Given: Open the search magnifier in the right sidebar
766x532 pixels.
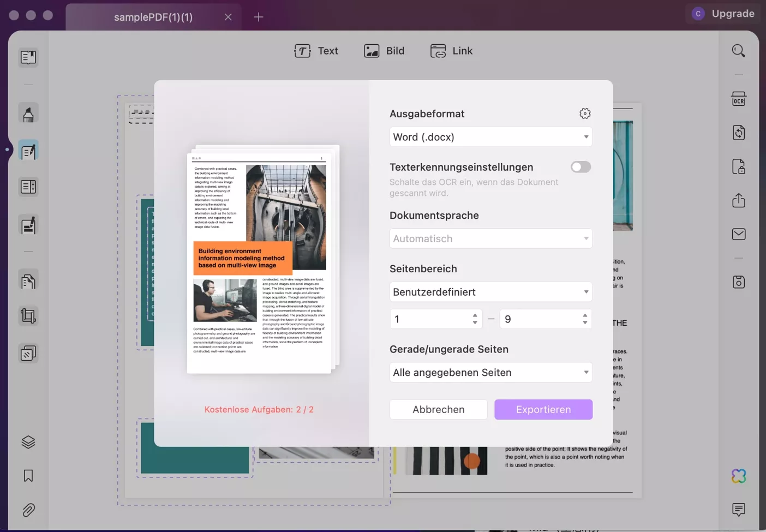Looking at the screenshot, I should (738, 50).
